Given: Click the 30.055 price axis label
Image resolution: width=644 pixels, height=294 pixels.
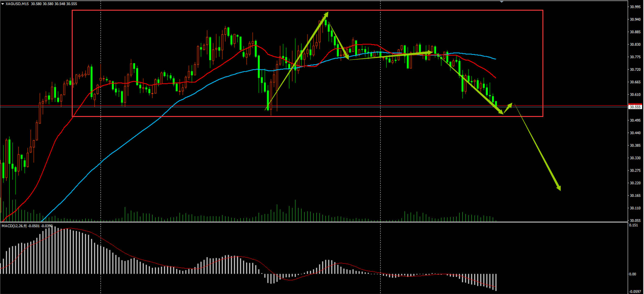Looking at the screenshot, I should (x=635, y=220).
